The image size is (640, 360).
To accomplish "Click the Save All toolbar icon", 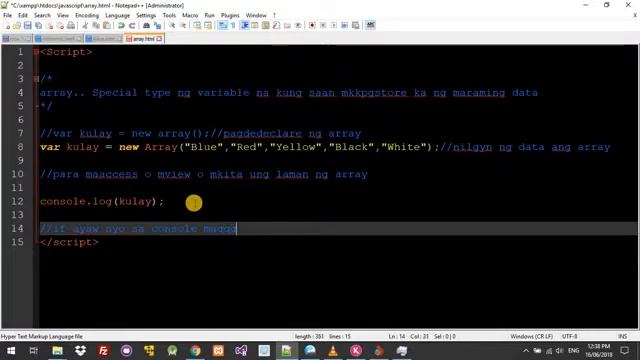I will coord(38,25).
